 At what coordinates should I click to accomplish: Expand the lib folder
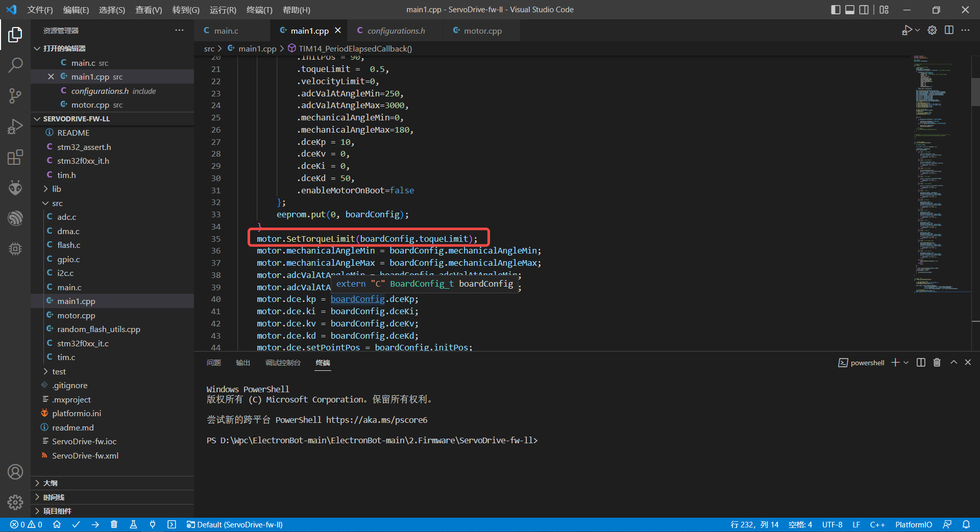point(46,189)
